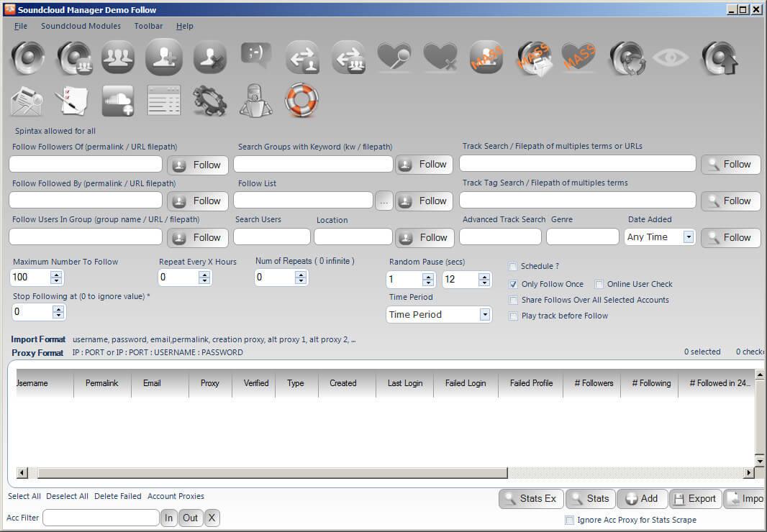
Task: Open the Time Period dropdown
Action: [485, 315]
